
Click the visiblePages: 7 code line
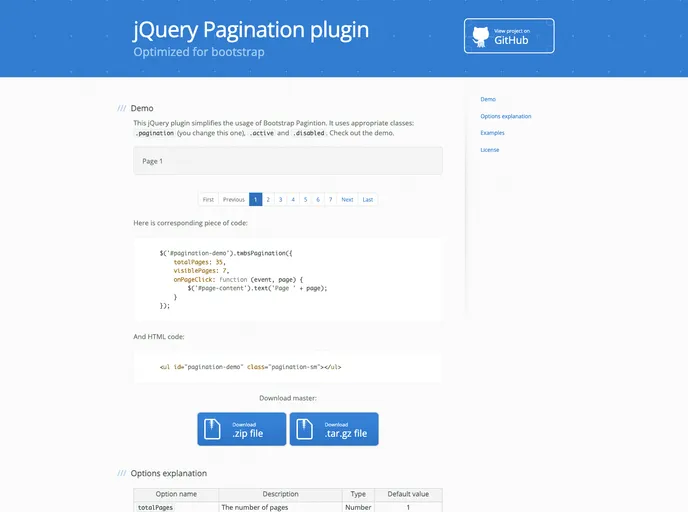pyautogui.click(x=201, y=271)
